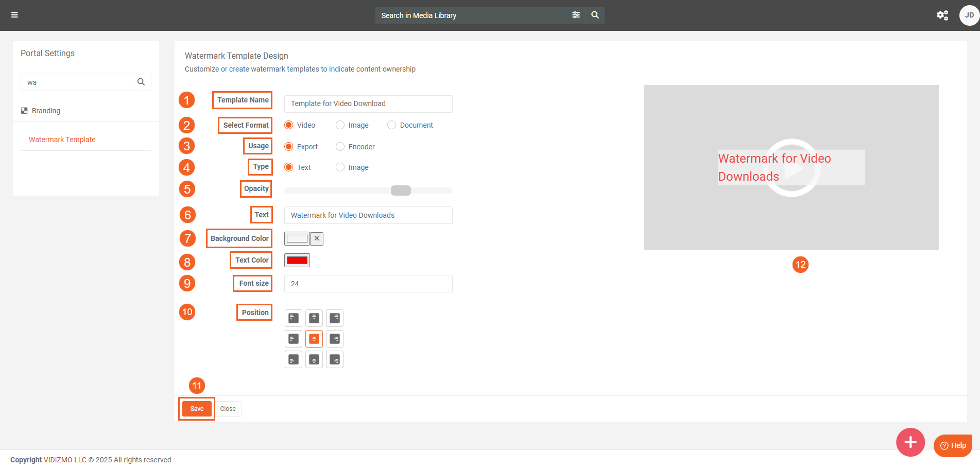980x468 pixels.
Task: Choose the middle-center watermark position
Action: coord(314,339)
